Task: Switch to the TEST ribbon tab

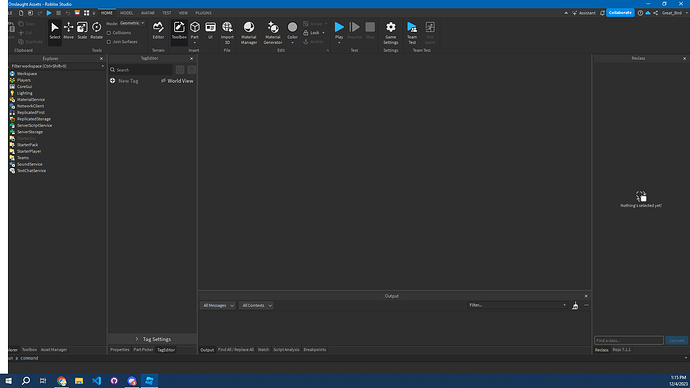Action: [166, 13]
